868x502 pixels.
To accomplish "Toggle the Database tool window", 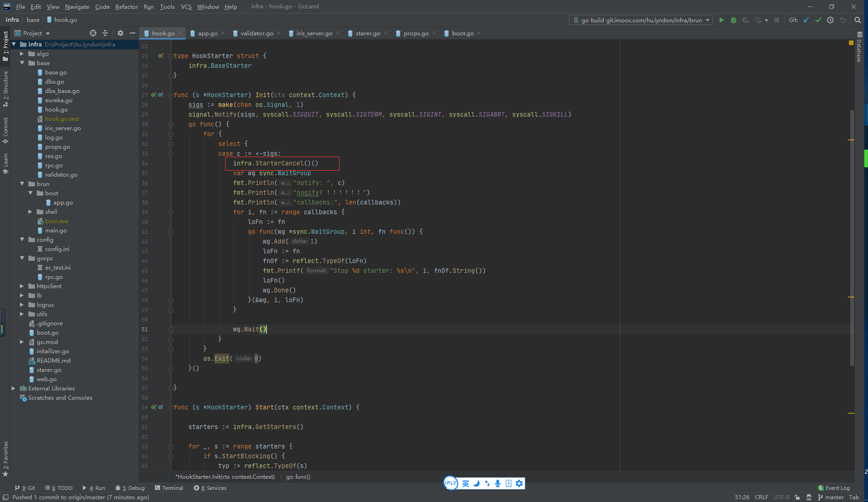I will click(859, 47).
